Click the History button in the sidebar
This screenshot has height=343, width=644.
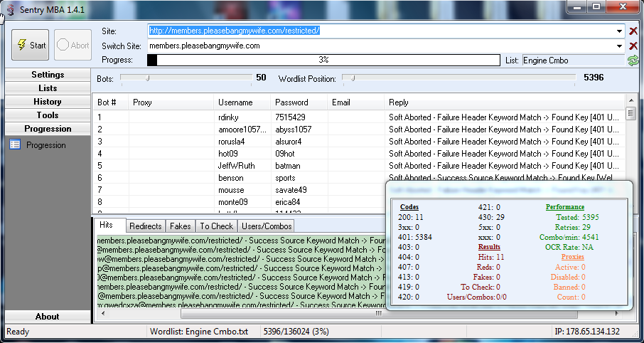[x=48, y=102]
